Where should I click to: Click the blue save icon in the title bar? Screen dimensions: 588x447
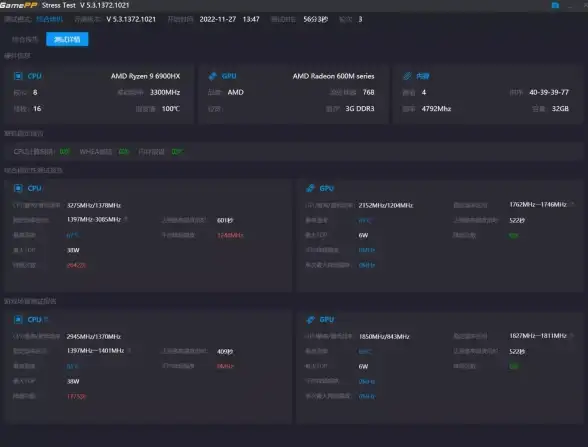point(555,5)
